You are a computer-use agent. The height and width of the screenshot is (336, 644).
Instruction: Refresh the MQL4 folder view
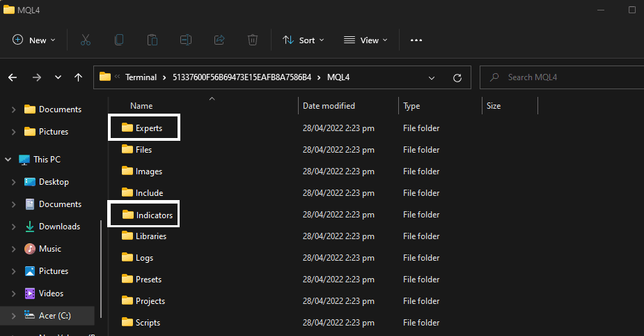[457, 78]
